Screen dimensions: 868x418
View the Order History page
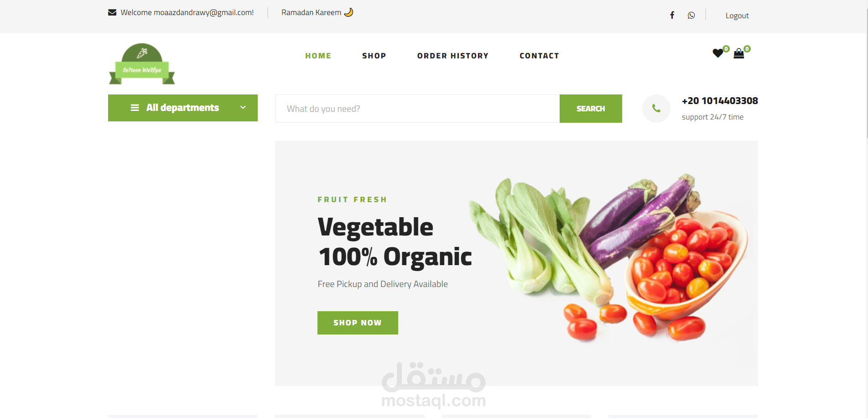pos(453,56)
